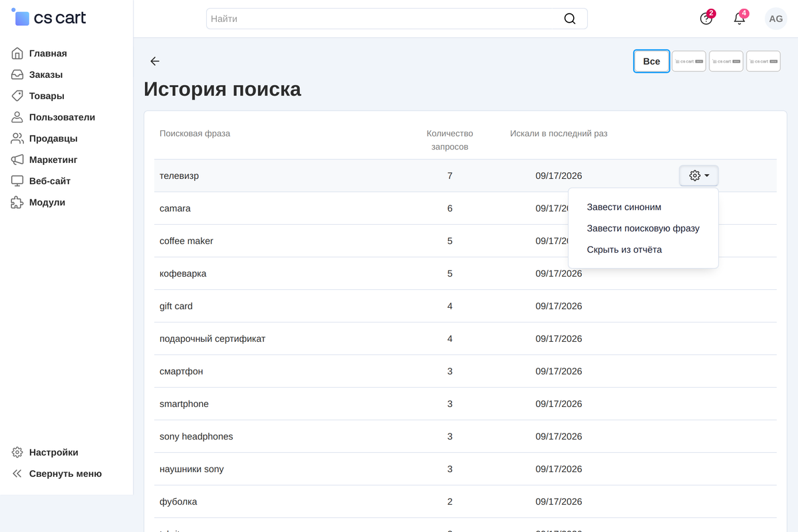
Task: Select Завести синоним menu item
Action: tap(624, 207)
